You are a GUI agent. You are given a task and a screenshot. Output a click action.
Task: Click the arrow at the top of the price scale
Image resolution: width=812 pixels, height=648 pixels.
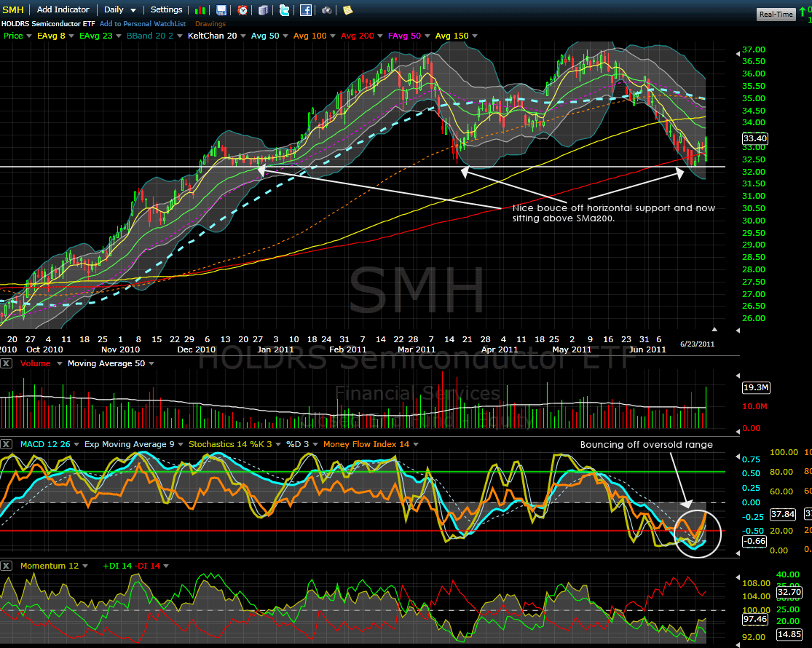pos(738,53)
